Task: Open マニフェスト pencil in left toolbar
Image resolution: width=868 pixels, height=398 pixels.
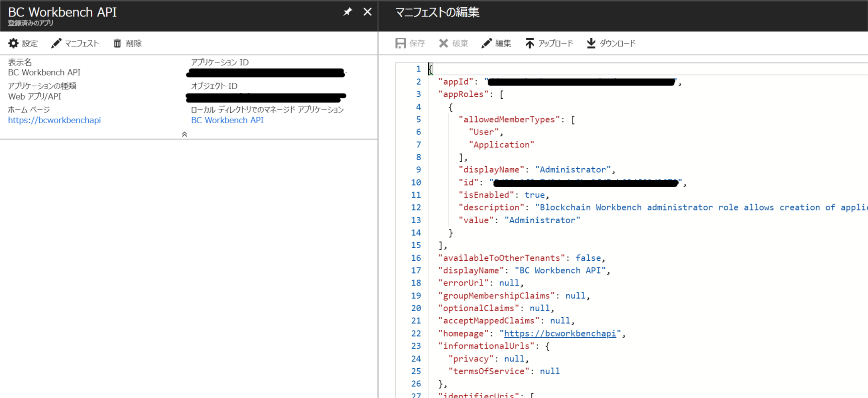Action: [x=56, y=43]
